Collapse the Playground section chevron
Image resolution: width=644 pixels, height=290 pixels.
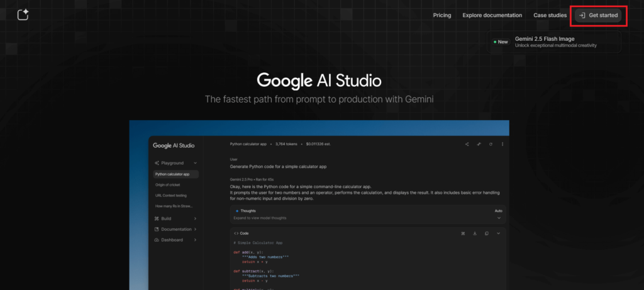coord(195,163)
